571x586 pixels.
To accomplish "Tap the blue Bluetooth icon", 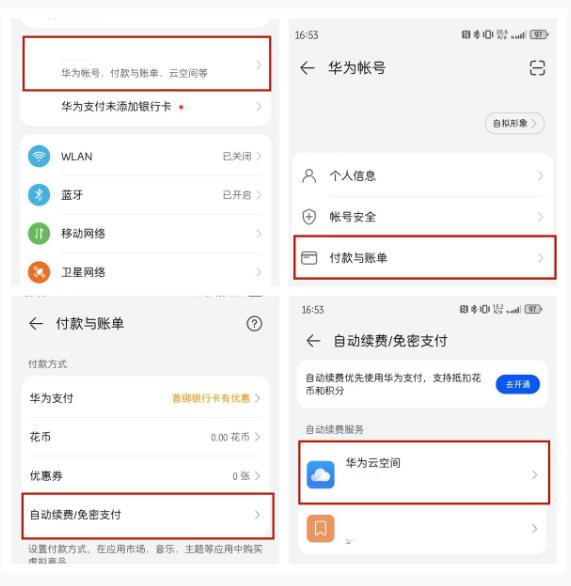I will point(39,195).
